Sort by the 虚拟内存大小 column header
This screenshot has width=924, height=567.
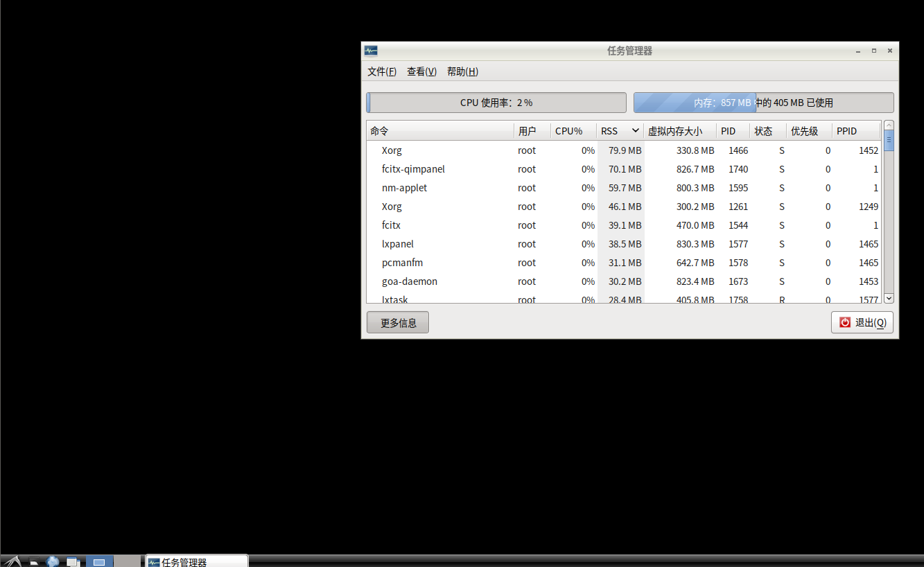click(x=680, y=131)
